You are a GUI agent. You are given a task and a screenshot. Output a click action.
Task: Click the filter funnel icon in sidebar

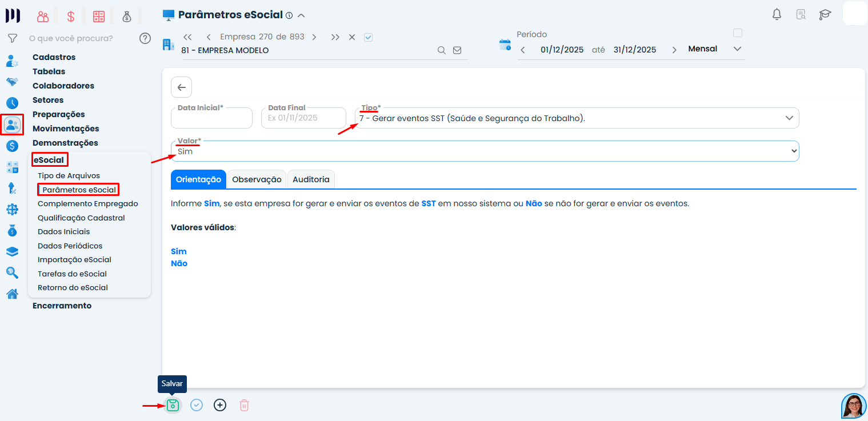tap(12, 38)
